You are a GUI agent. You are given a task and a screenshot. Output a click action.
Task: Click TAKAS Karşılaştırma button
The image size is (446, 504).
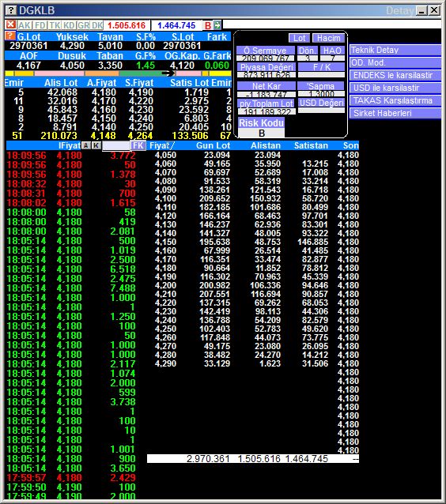395,100
